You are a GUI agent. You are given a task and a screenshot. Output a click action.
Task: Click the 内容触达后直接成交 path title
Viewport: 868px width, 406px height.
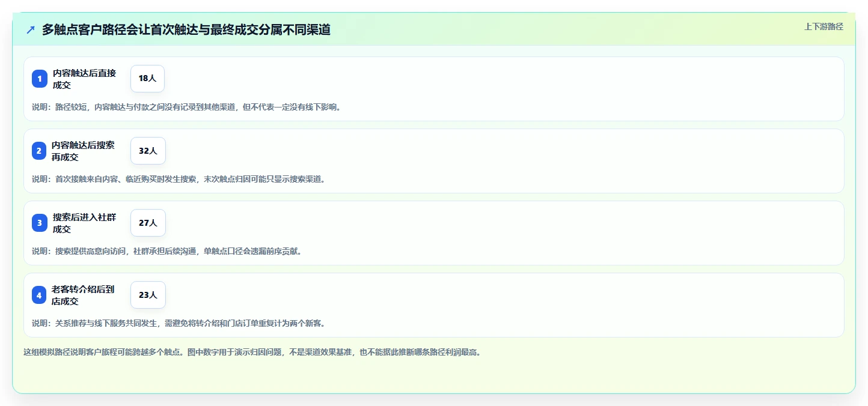tap(84, 79)
